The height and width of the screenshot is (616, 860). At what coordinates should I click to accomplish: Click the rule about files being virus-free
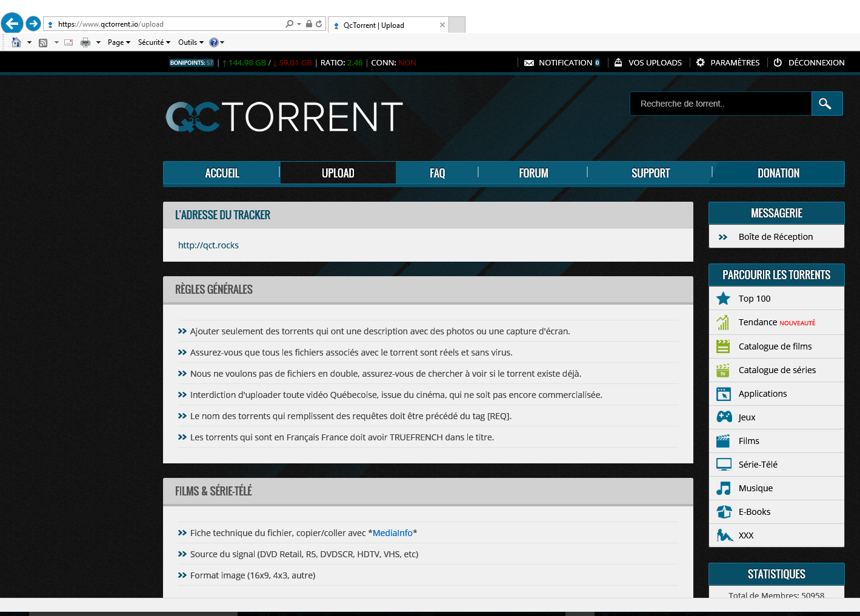352,353
